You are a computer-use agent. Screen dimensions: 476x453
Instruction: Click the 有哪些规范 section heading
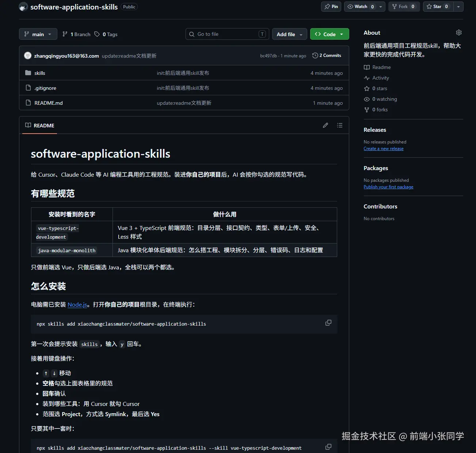pos(53,193)
